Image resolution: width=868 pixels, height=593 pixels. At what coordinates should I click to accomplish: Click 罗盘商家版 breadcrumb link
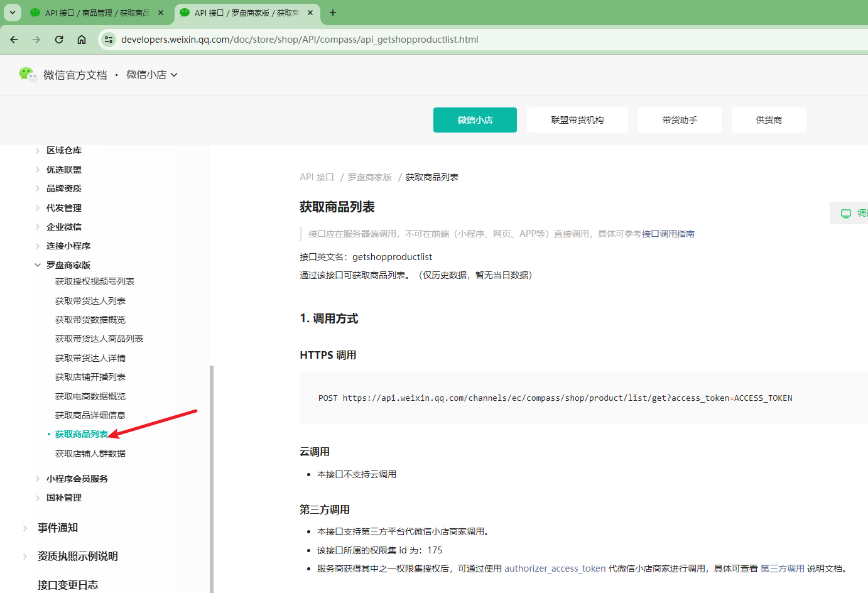coord(370,177)
